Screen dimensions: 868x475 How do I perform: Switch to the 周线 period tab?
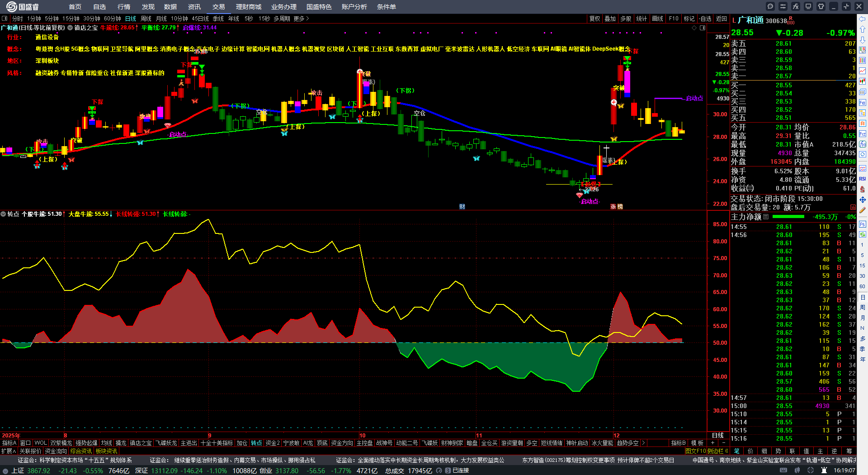[x=146, y=19]
